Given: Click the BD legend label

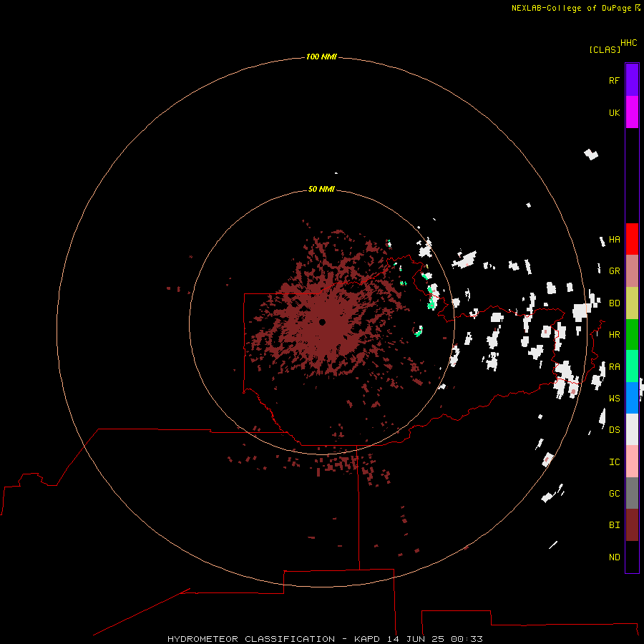Looking at the screenshot, I should 614,303.
